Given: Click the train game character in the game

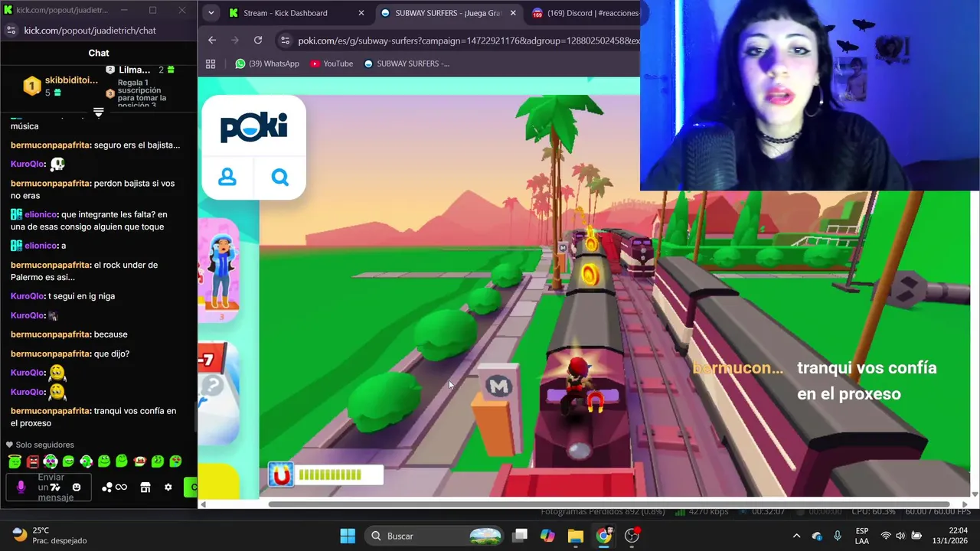Looking at the screenshot, I should [x=578, y=386].
